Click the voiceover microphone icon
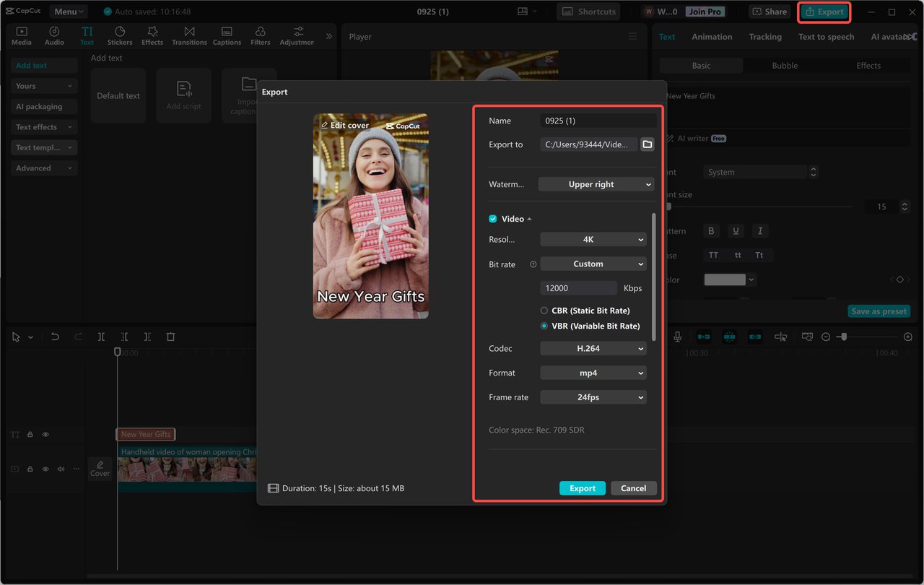Viewport: 924px width, 585px height. coord(676,337)
